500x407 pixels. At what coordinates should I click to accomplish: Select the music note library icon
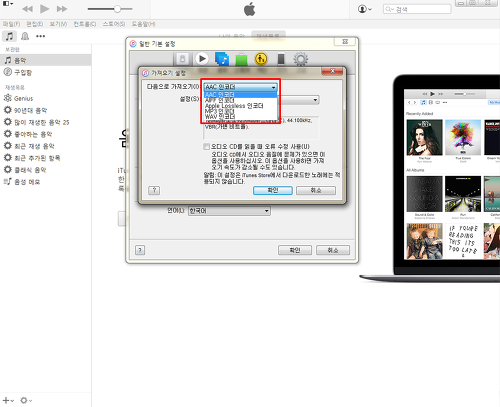point(9,36)
